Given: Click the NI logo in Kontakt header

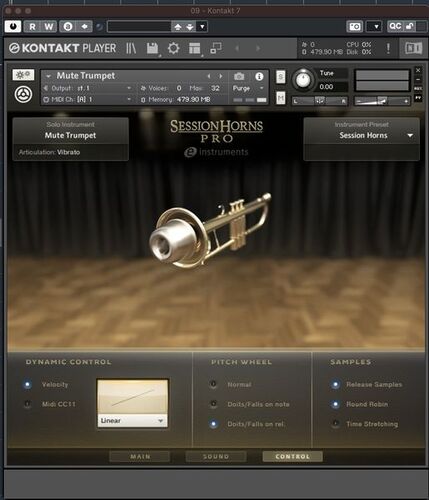Looking at the screenshot, I should click(413, 48).
